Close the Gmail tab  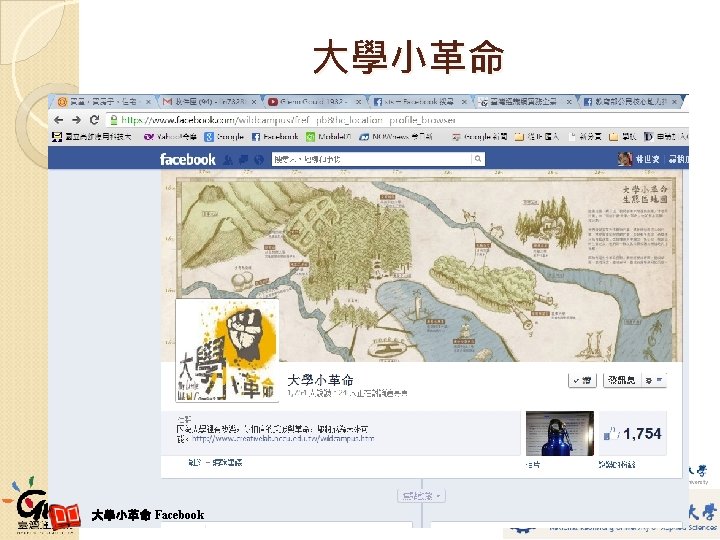click(x=253, y=102)
